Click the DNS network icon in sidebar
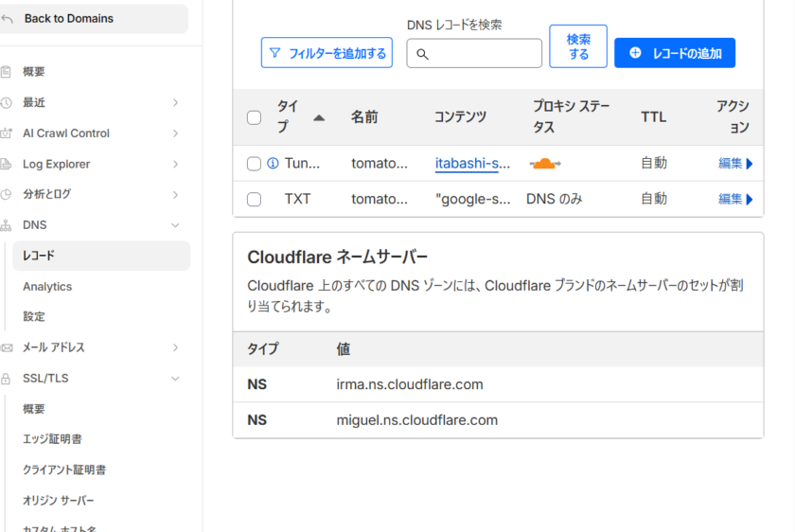This screenshot has width=795, height=532. click(x=6, y=225)
